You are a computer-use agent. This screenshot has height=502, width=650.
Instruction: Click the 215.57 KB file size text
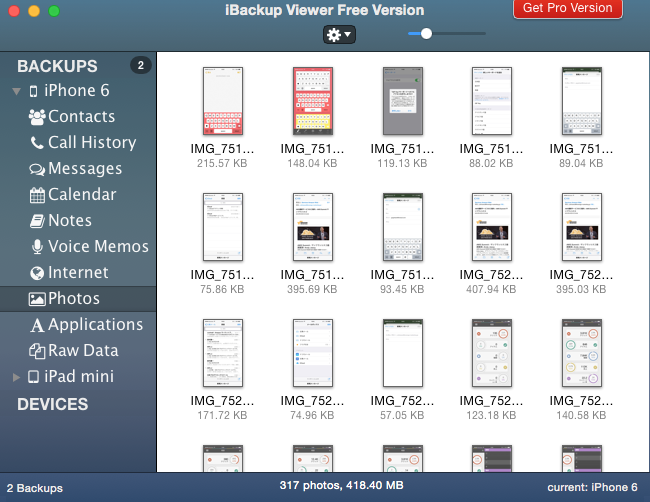point(222,163)
